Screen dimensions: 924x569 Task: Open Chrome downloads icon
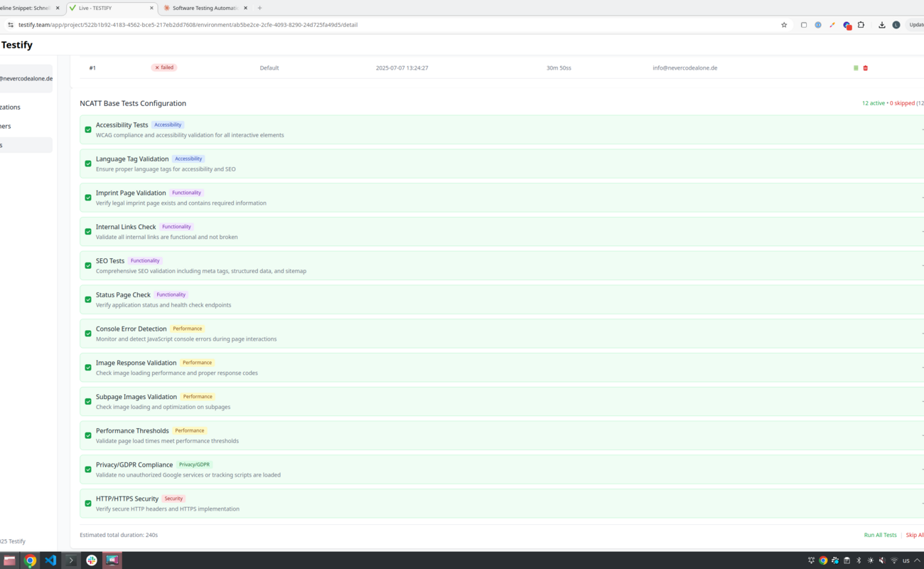(x=882, y=25)
